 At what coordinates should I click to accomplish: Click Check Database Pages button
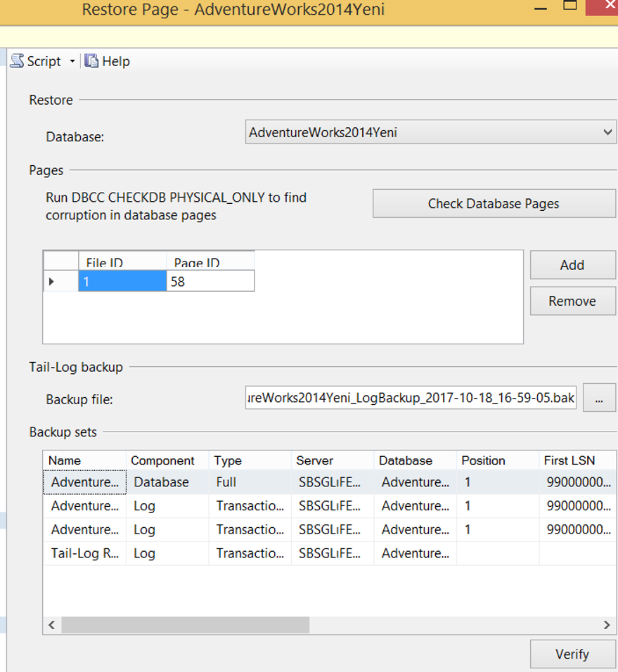coord(494,204)
